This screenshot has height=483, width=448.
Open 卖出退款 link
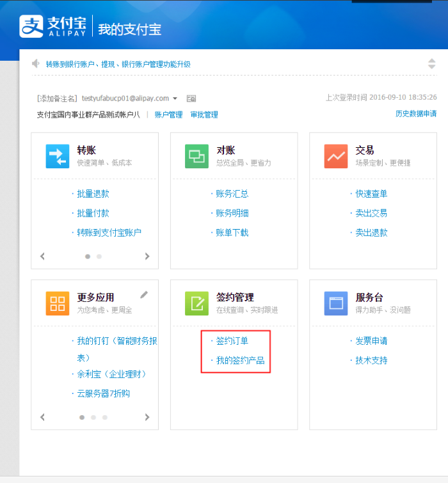click(x=371, y=233)
